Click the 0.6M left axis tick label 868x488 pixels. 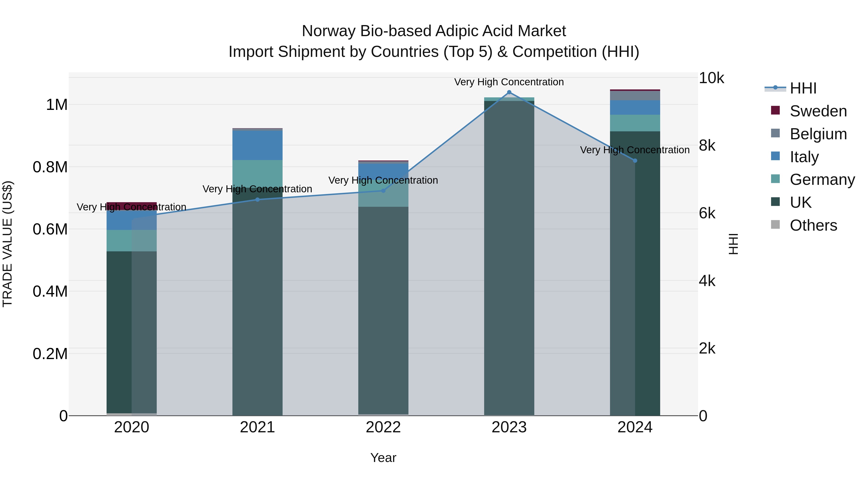[x=50, y=229]
